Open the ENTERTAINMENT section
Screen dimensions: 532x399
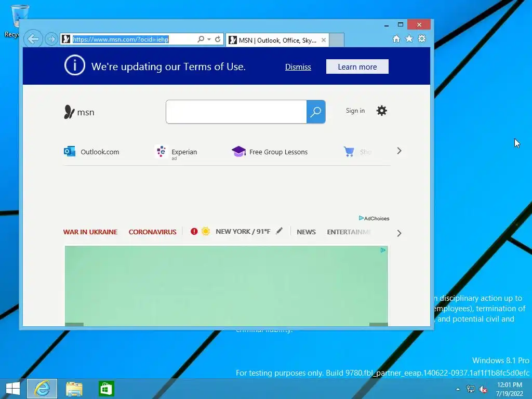[x=349, y=232]
